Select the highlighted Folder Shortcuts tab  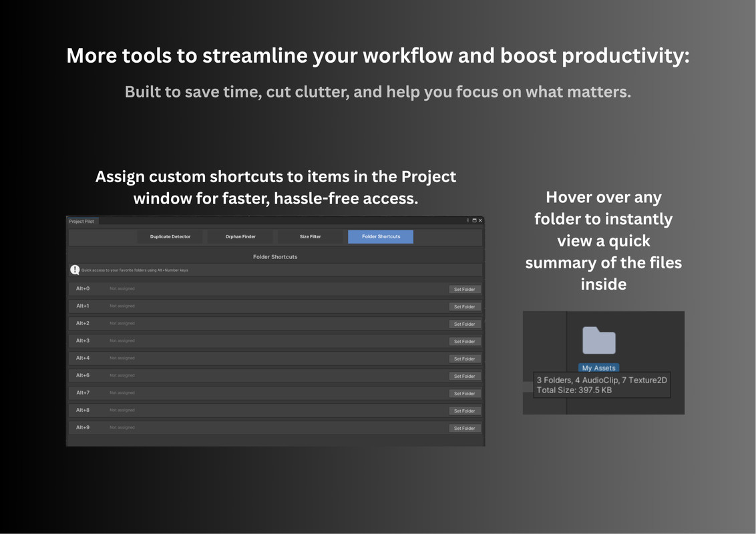pos(380,236)
